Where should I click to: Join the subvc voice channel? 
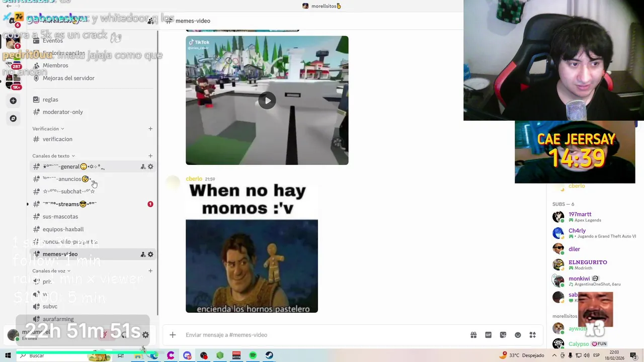pos(50,307)
